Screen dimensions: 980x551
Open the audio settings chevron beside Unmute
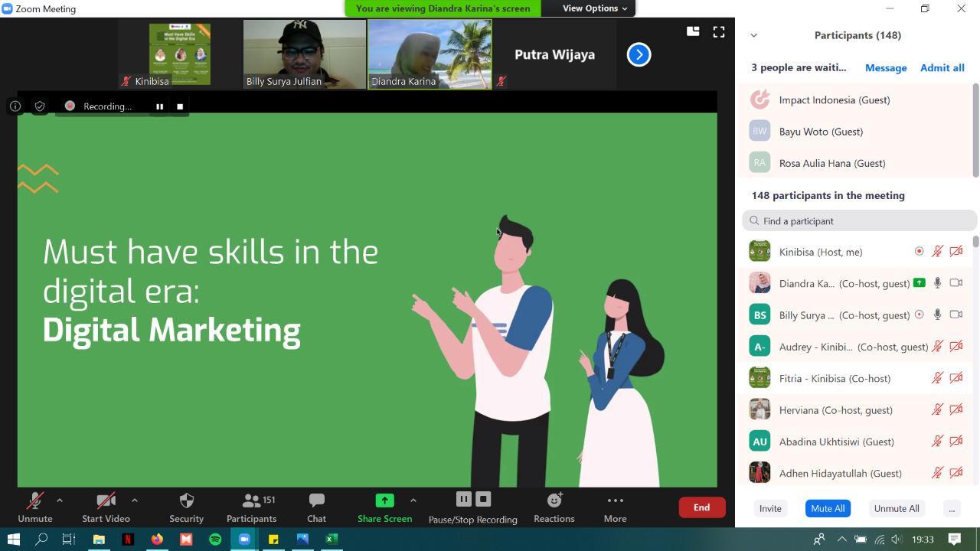pos(59,500)
